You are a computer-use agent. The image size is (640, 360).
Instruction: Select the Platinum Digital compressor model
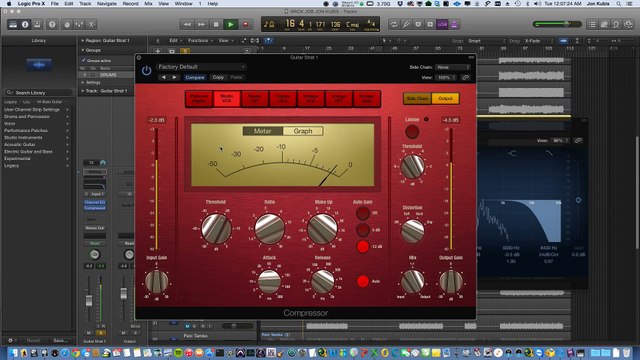[199, 98]
